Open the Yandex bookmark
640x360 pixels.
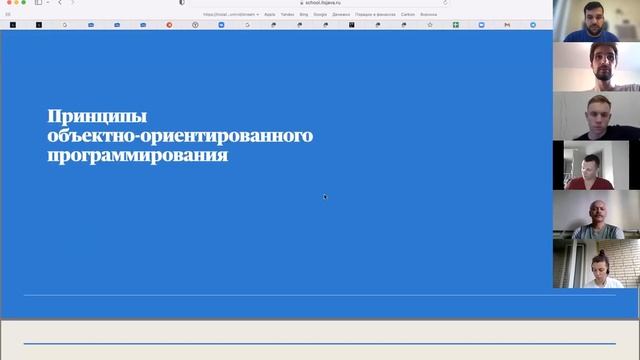[x=287, y=14]
